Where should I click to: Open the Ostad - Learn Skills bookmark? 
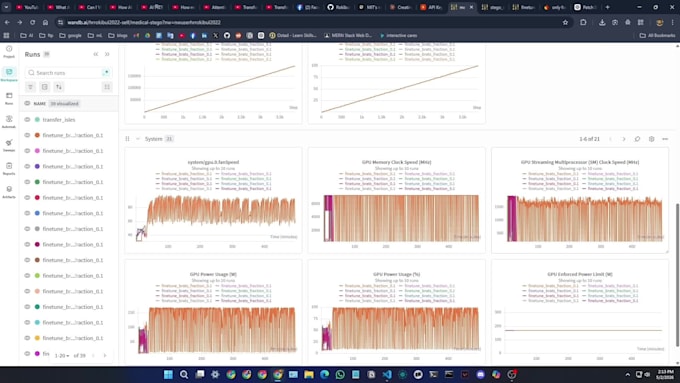(x=293, y=35)
